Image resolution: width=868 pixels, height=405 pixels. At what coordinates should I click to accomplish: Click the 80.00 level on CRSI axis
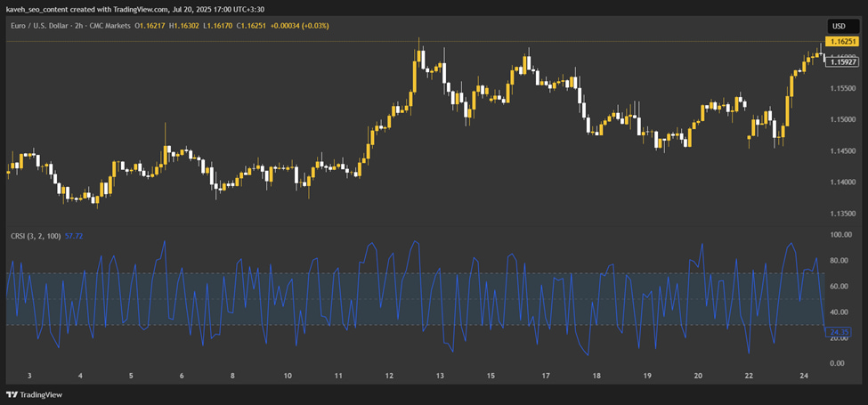click(840, 261)
